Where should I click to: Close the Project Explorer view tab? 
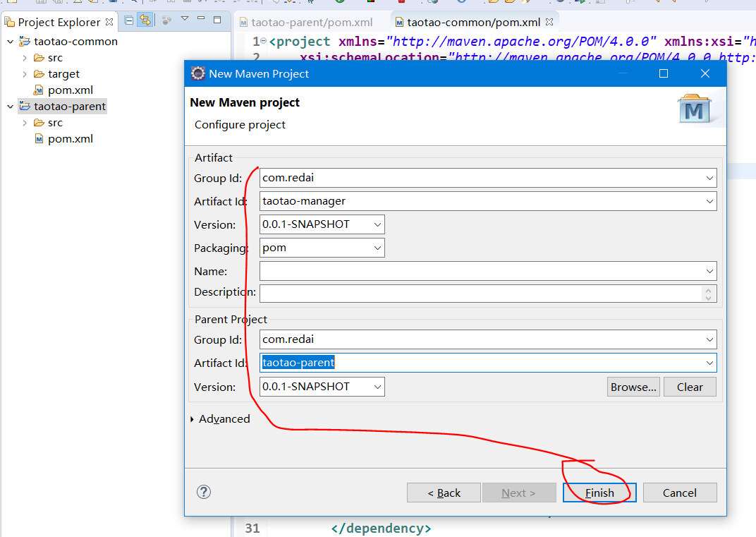tap(109, 22)
